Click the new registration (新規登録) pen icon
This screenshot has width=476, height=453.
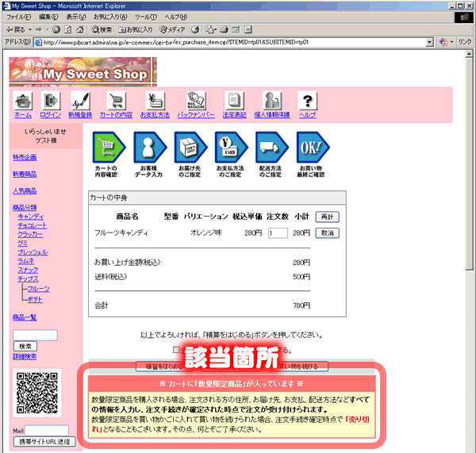tap(80, 101)
